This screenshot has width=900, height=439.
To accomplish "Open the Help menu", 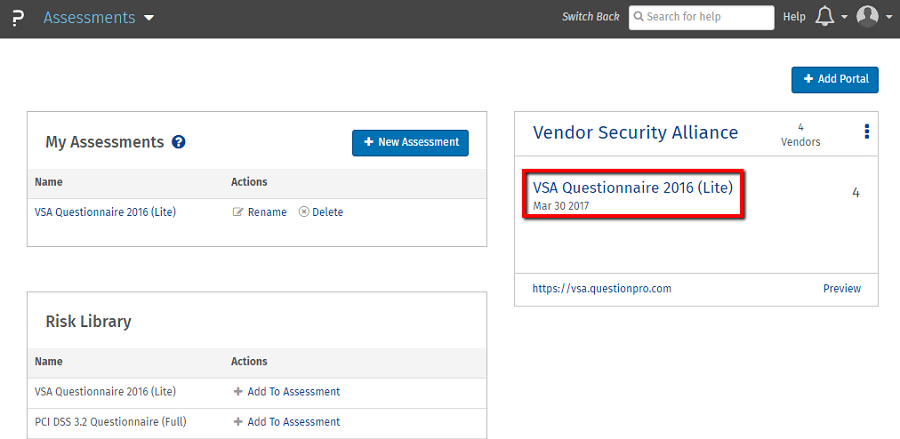I will (794, 17).
